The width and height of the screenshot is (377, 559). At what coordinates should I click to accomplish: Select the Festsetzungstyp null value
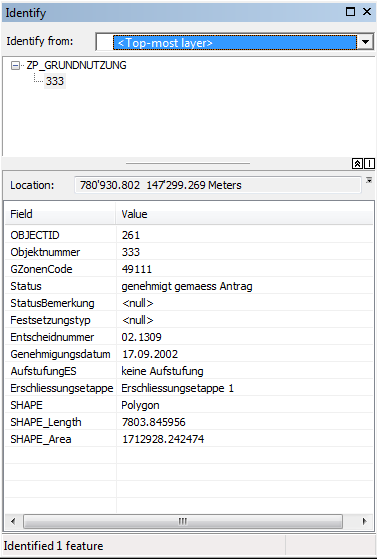[x=138, y=320]
